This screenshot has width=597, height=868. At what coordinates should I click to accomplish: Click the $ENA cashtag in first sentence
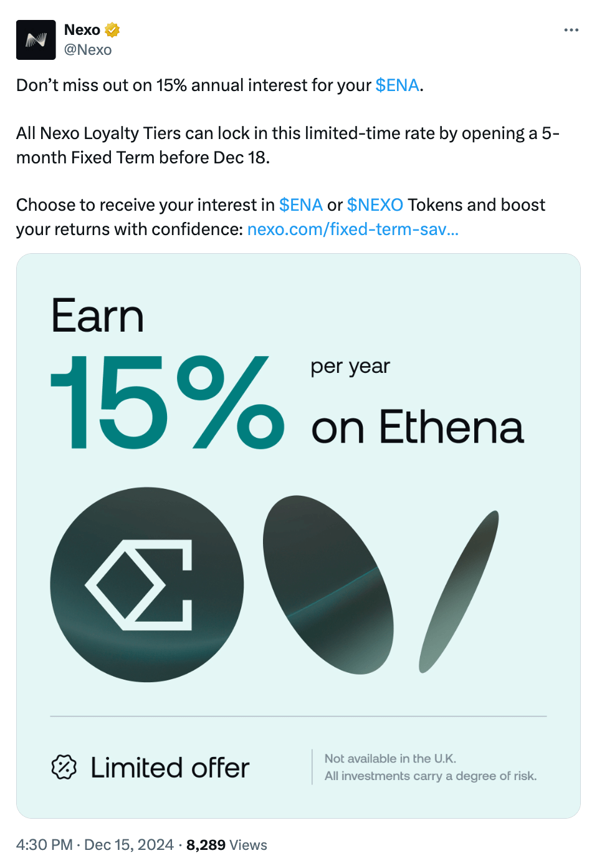coord(397,85)
